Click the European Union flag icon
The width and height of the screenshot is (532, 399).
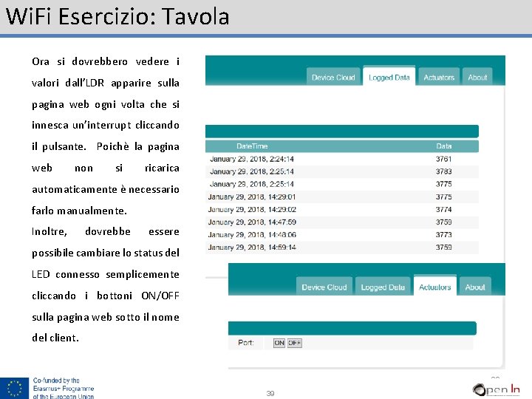click(x=14, y=388)
